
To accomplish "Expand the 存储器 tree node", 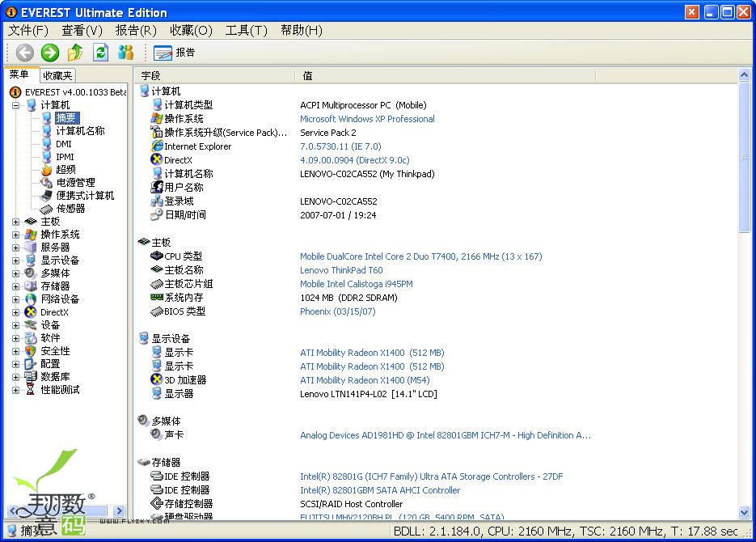I will (x=16, y=286).
